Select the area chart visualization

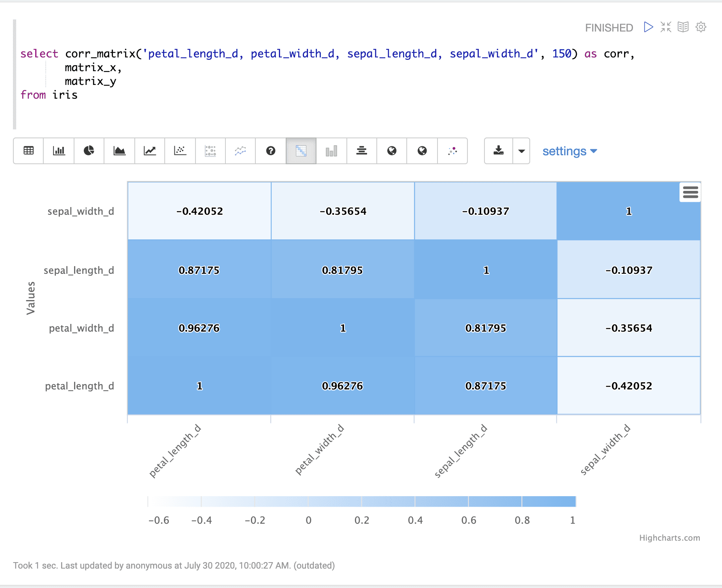click(119, 151)
